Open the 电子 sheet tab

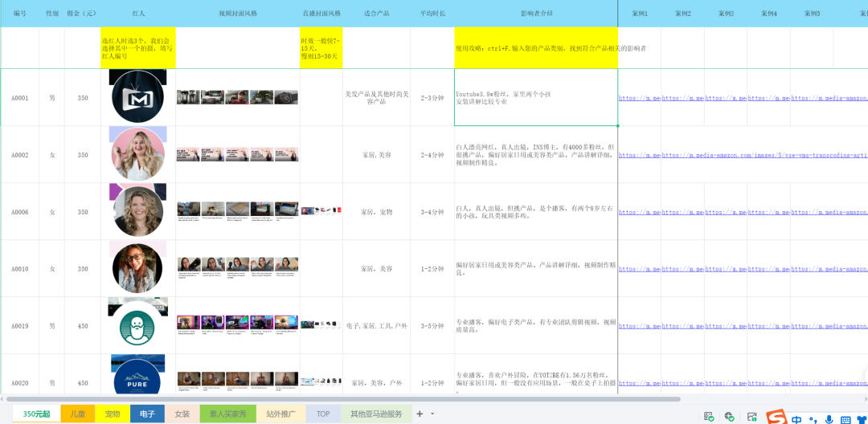tap(147, 414)
